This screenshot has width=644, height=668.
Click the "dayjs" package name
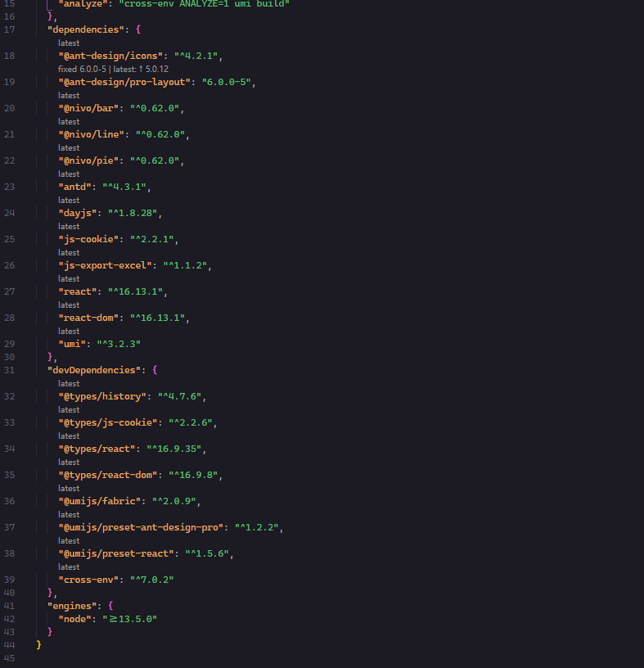pyautogui.click(x=78, y=213)
